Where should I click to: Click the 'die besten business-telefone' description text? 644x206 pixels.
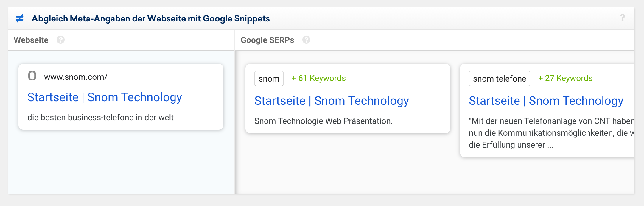pos(100,118)
